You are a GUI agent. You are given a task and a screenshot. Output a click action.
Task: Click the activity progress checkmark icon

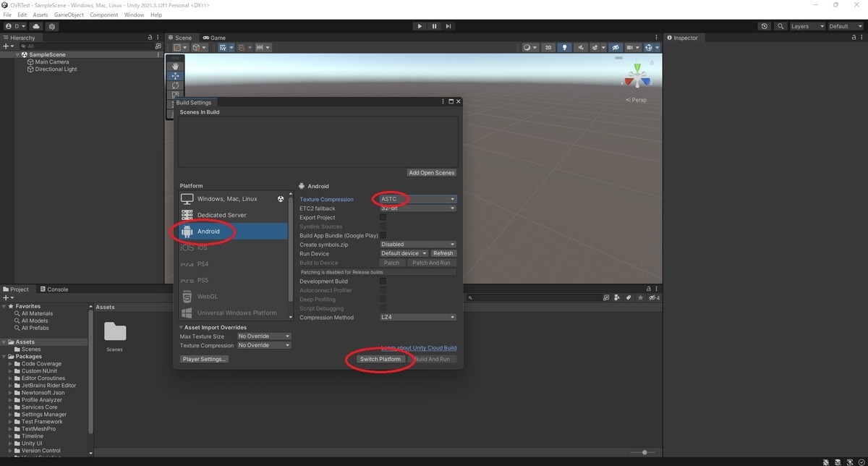click(860, 461)
